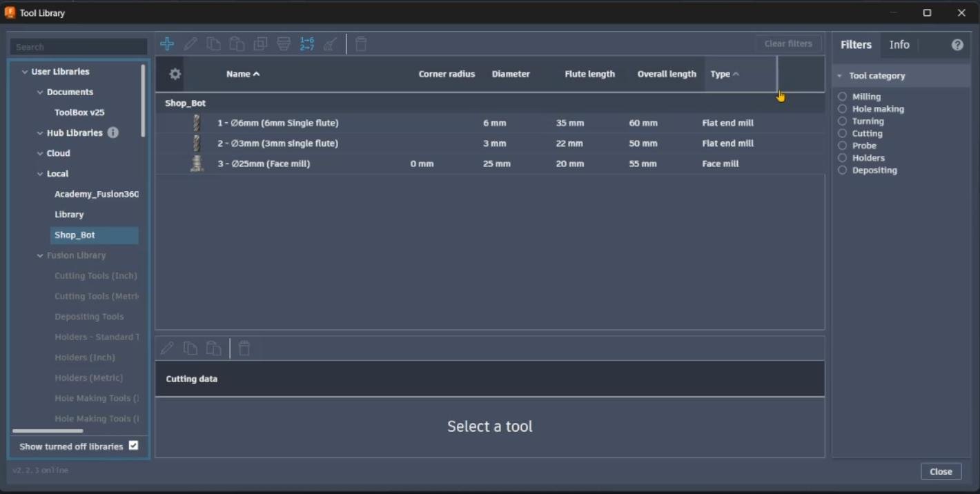Add a new tool with plus icon
980x494 pixels.
pos(167,44)
